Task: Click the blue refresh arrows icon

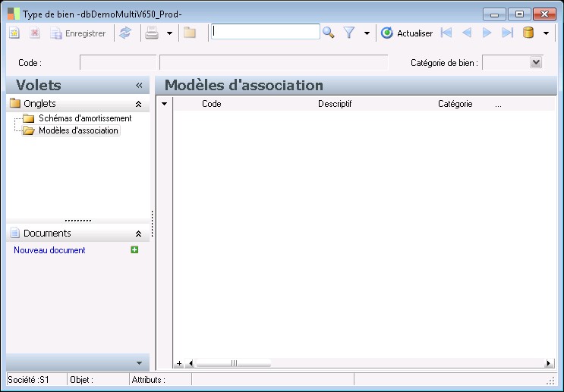Action: pyautogui.click(x=125, y=33)
